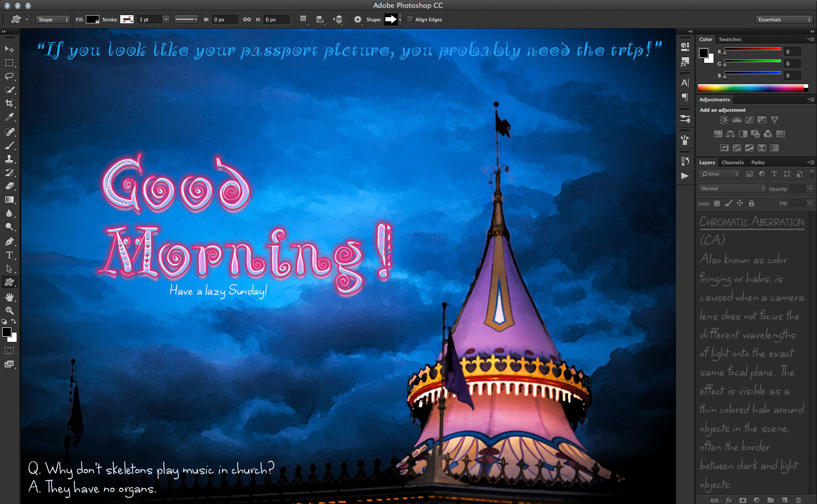The image size is (817, 504).
Task: Select the Gradient tool
Action: (9, 200)
